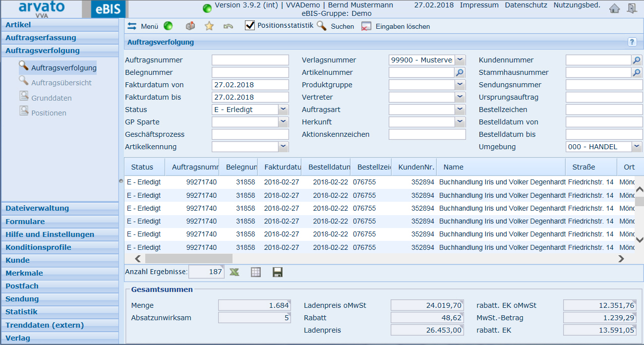Image resolution: width=644 pixels, height=345 pixels.
Task: Click the Menü toggle arrows icon
Action: (x=132, y=26)
